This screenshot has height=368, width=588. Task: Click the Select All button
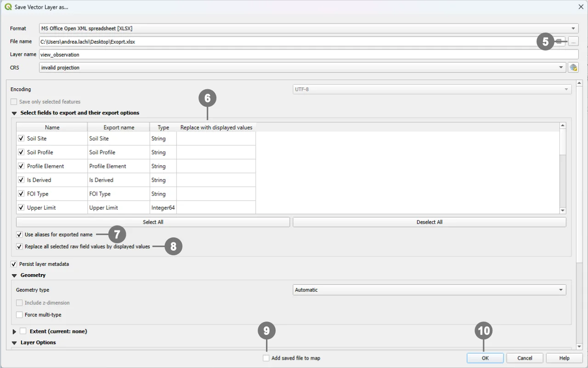[x=153, y=222]
